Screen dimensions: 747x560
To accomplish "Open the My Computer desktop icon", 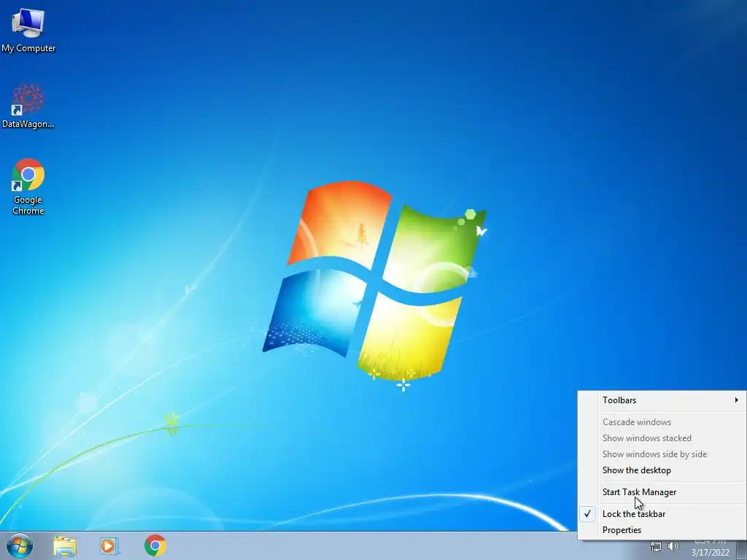I will (x=28, y=29).
